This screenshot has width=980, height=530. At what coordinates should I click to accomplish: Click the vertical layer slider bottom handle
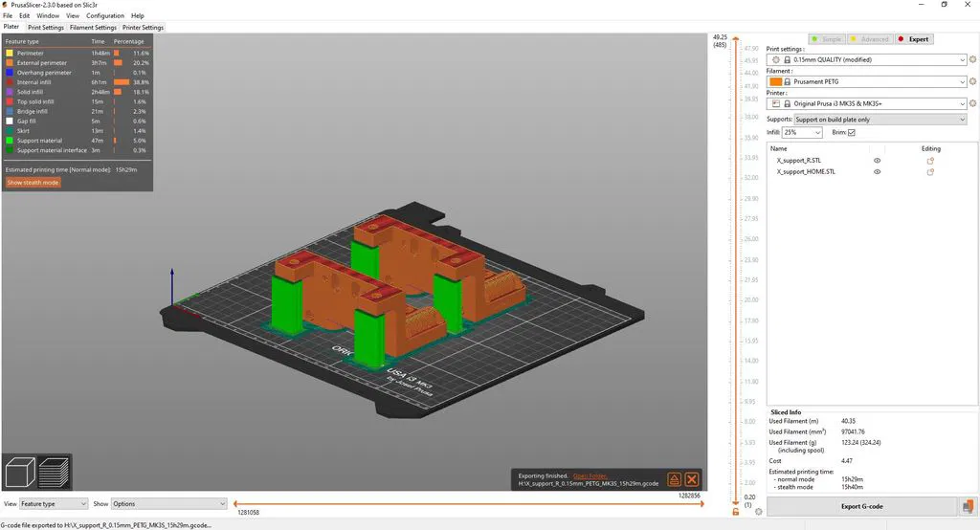pos(736,501)
